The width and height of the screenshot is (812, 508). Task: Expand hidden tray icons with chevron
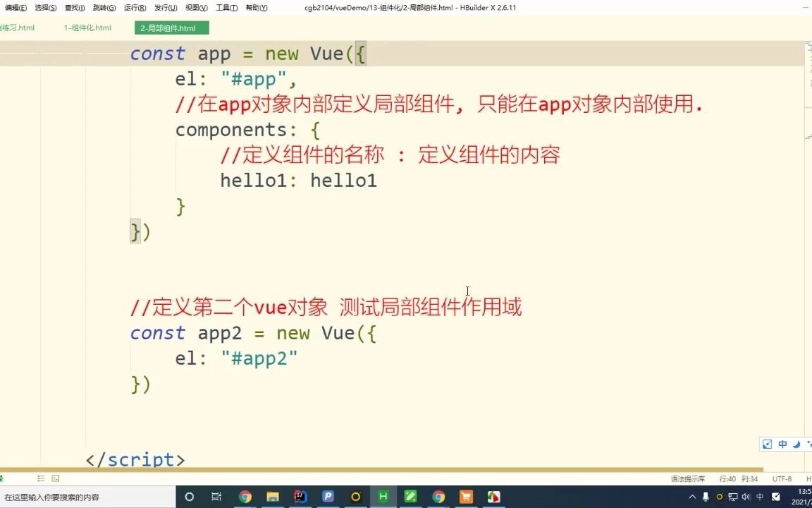point(692,497)
